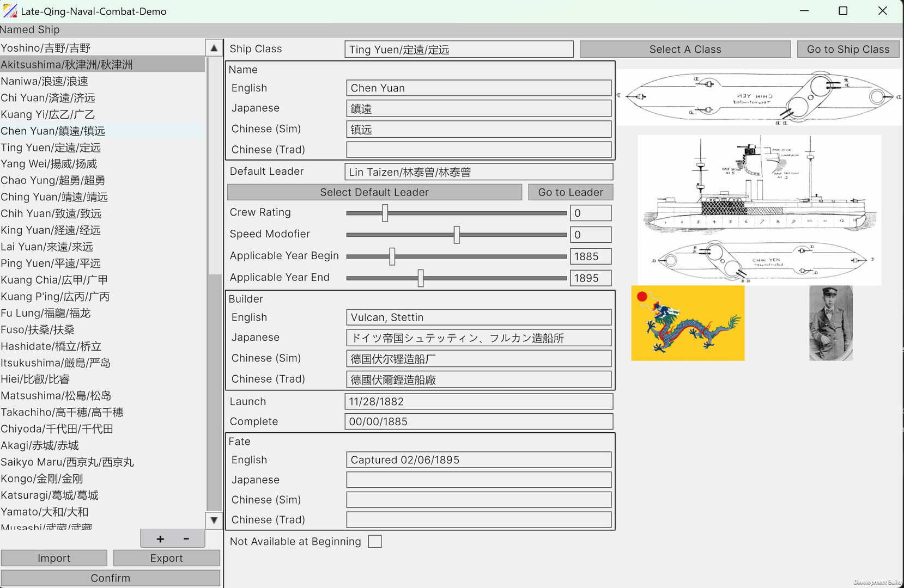This screenshot has height=588, width=904.
Task: Click the Export button
Action: pyautogui.click(x=166, y=558)
